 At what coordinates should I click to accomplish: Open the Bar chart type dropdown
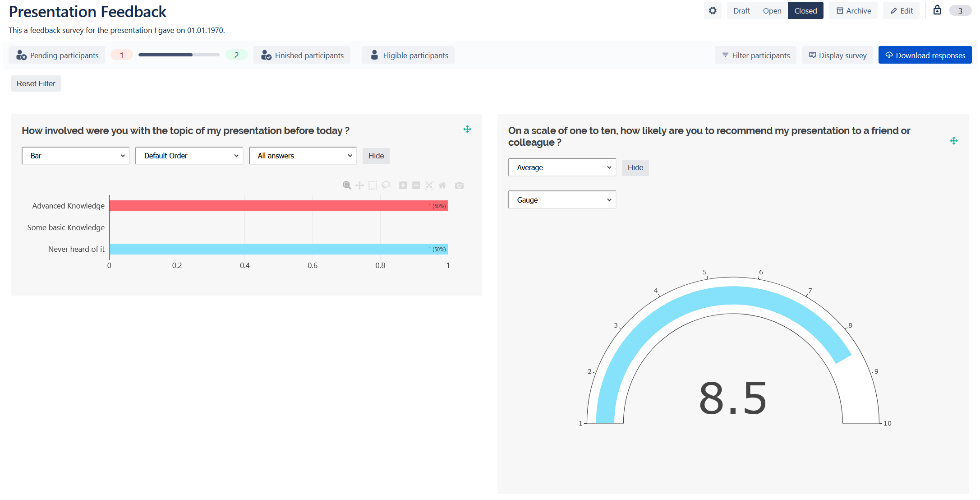pos(75,156)
